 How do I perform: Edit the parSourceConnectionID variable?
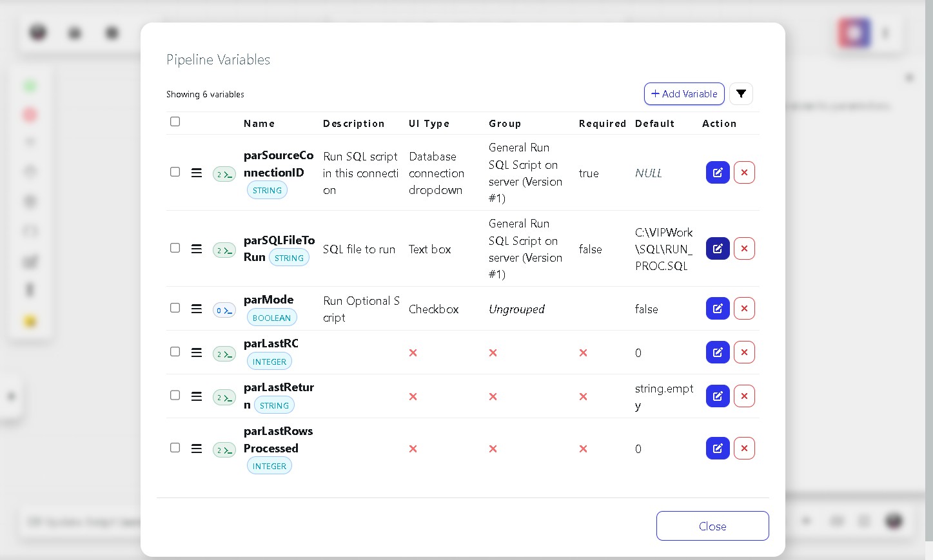[718, 173]
